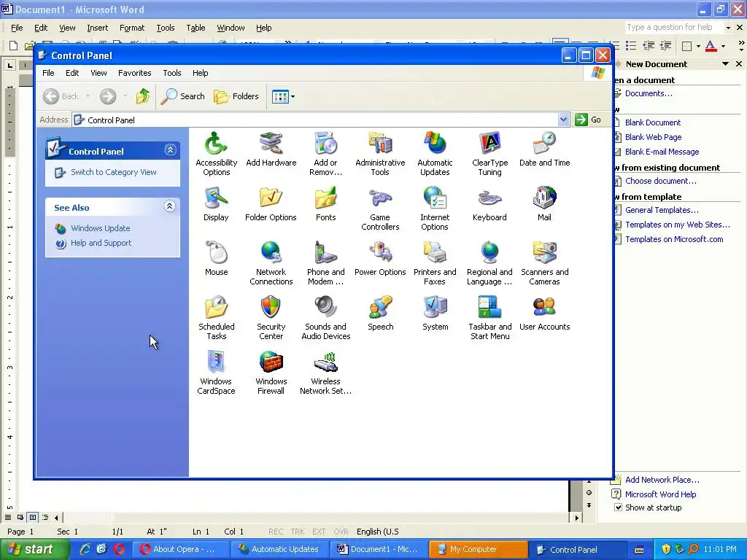
Task: Select Scanners and Cameras icon
Action: coord(544,263)
